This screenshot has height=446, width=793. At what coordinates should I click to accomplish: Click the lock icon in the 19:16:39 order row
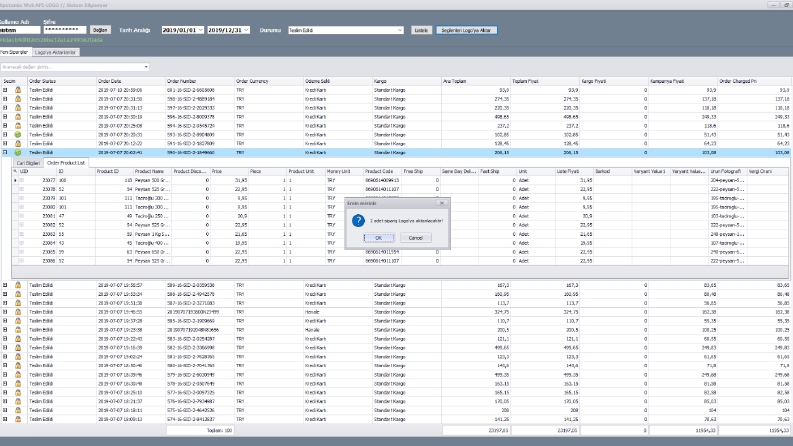click(x=18, y=347)
